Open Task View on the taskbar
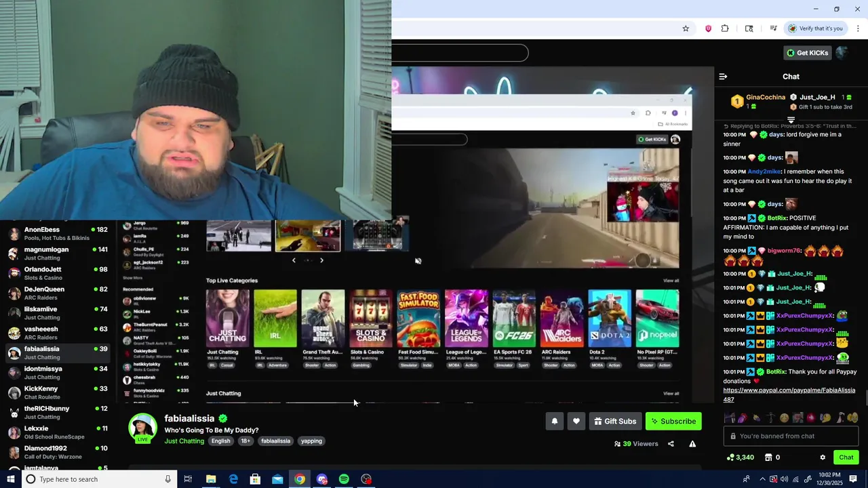Screen dimensions: 868x488 (x=188, y=479)
